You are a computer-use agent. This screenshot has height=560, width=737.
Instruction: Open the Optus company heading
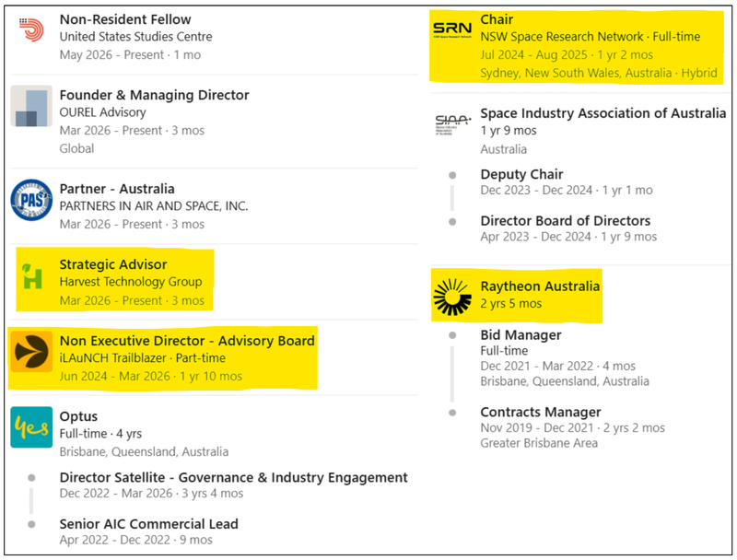[78, 416]
